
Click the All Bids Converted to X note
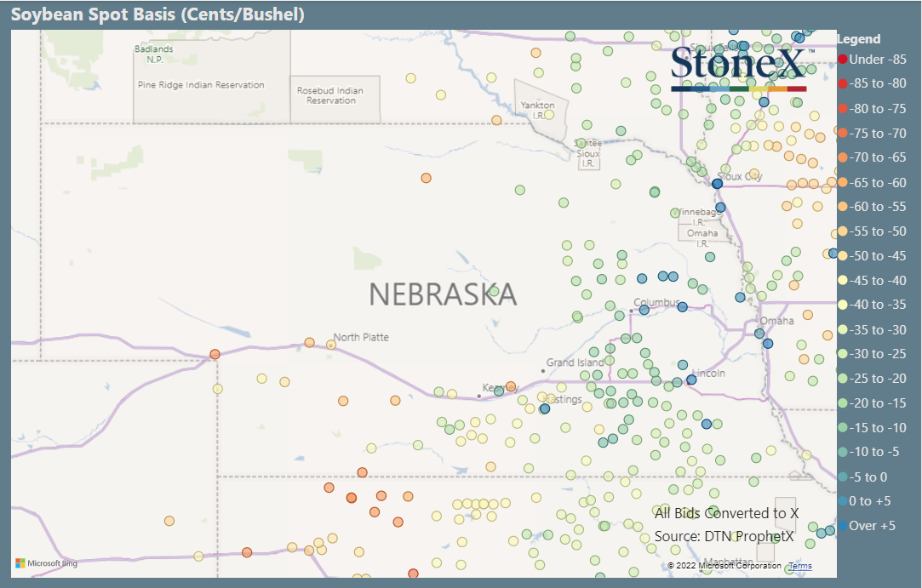[727, 513]
